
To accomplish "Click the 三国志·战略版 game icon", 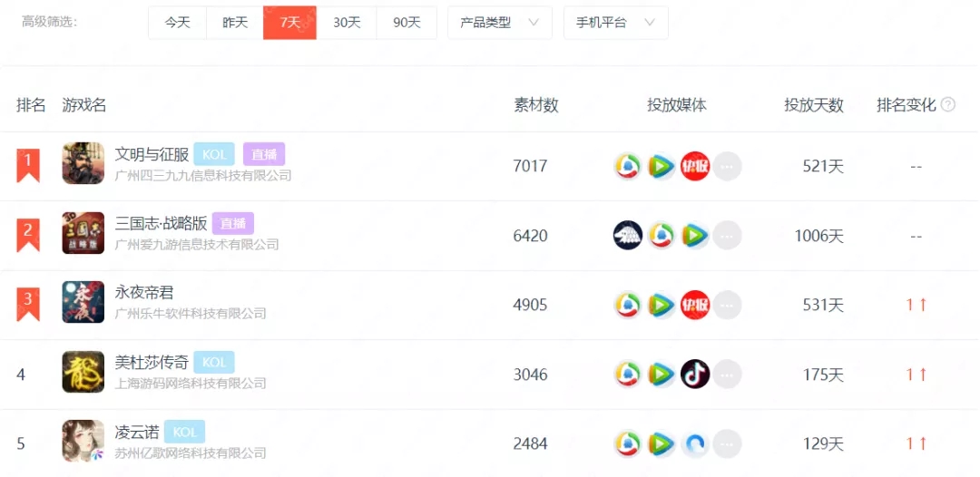I will coord(83,233).
